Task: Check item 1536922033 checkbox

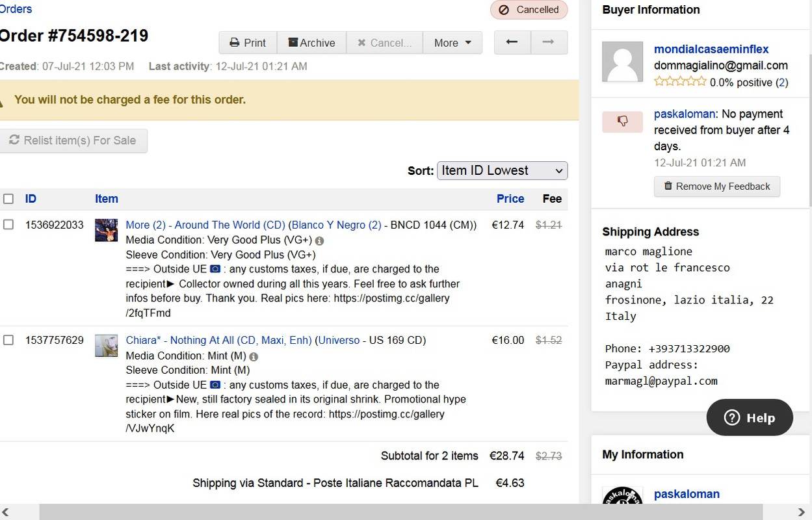Action: coord(8,224)
